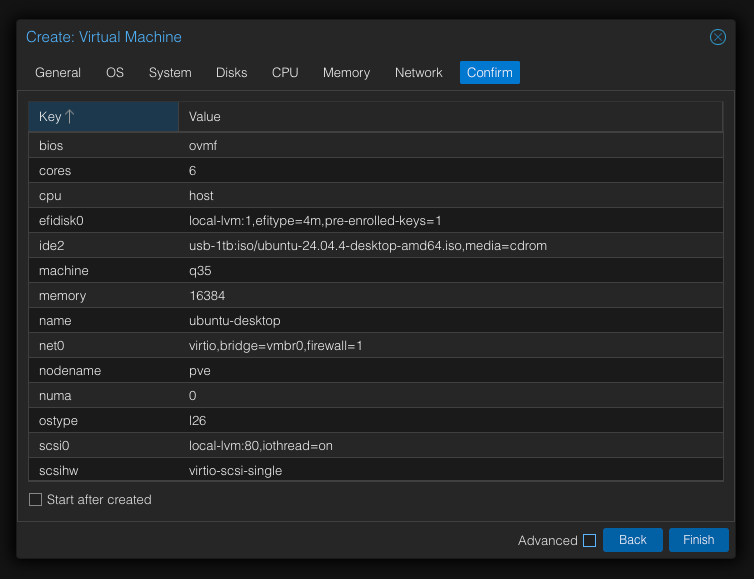Click the l26 ostype value
Image resolution: width=754 pixels, height=579 pixels.
[451, 421]
